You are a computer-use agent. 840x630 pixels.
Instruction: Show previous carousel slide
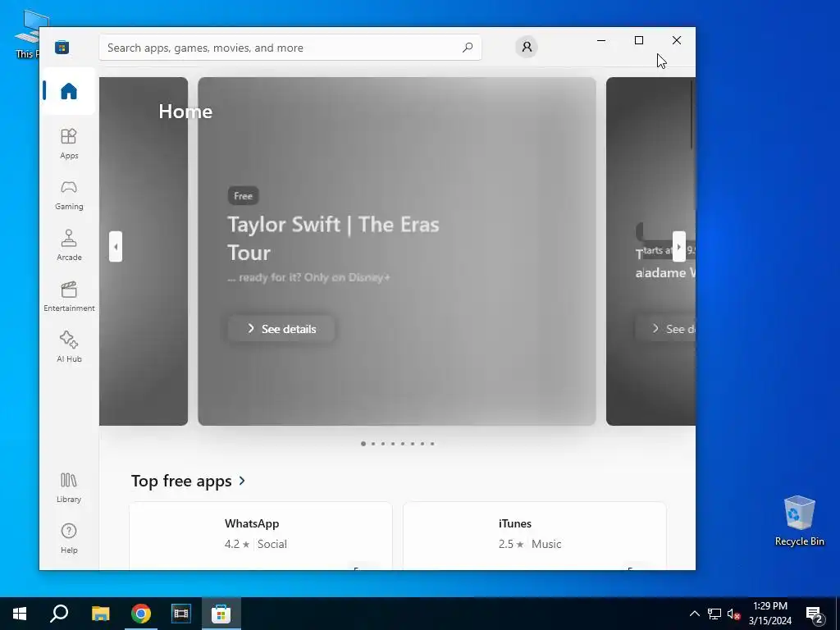click(116, 246)
